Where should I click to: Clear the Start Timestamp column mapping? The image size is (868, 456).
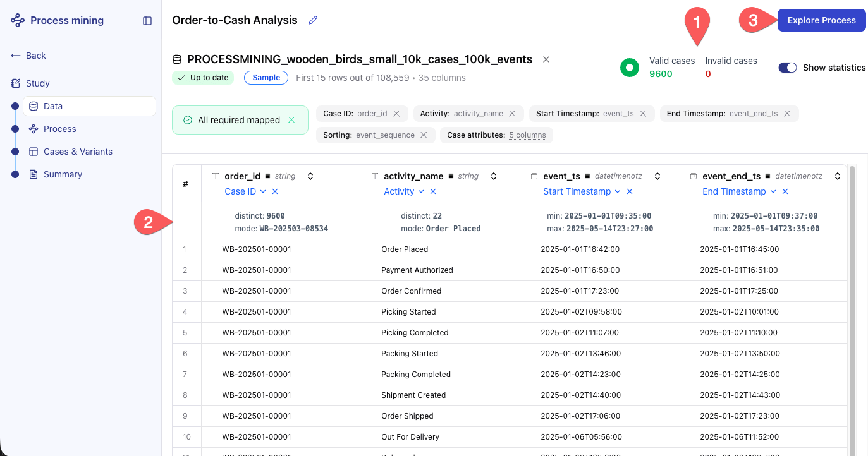[630, 191]
